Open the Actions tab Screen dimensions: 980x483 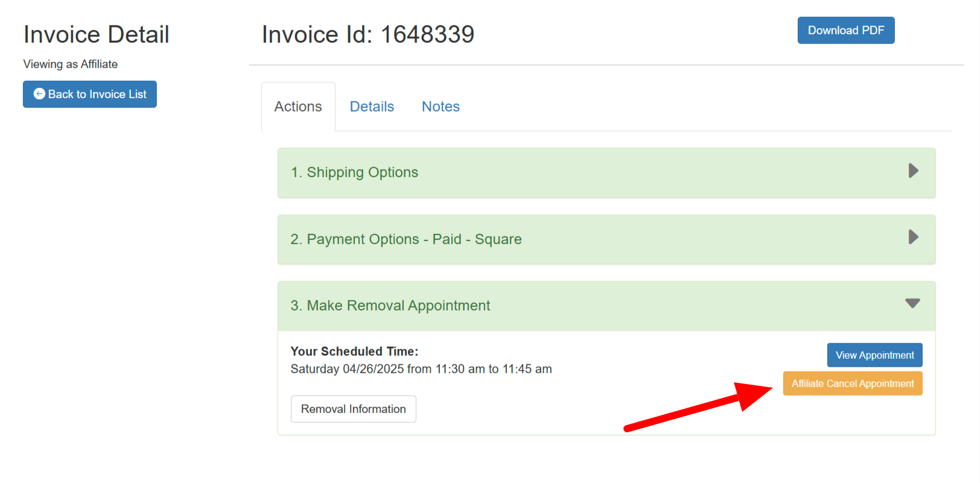point(298,107)
